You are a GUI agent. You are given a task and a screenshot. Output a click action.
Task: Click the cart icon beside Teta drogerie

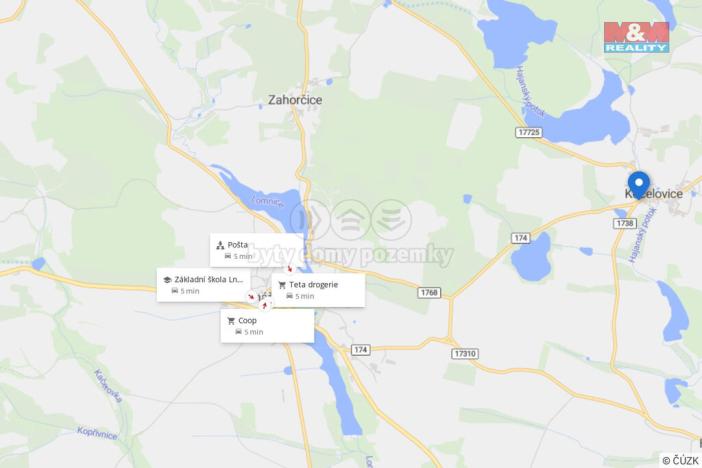[x=282, y=285]
